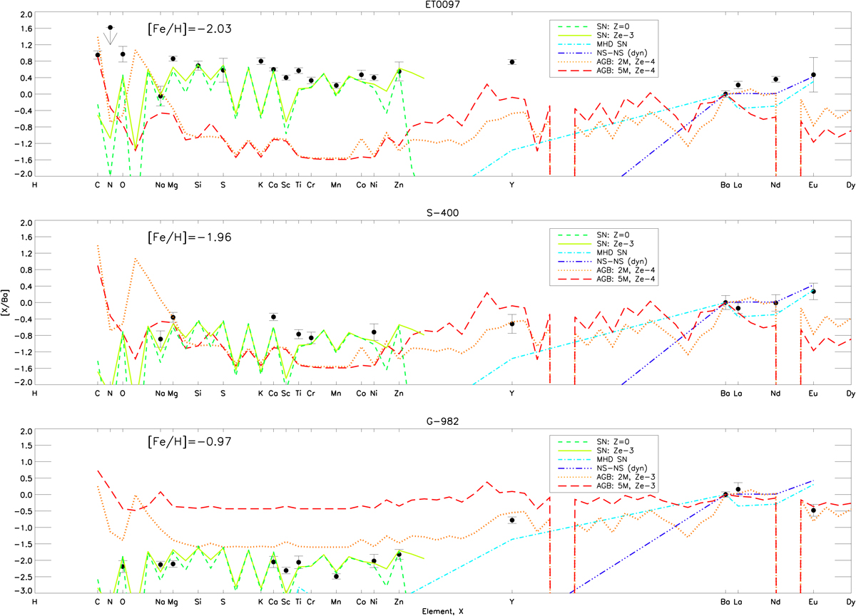Click the yttrium data point in S-400 panel

pos(512,324)
